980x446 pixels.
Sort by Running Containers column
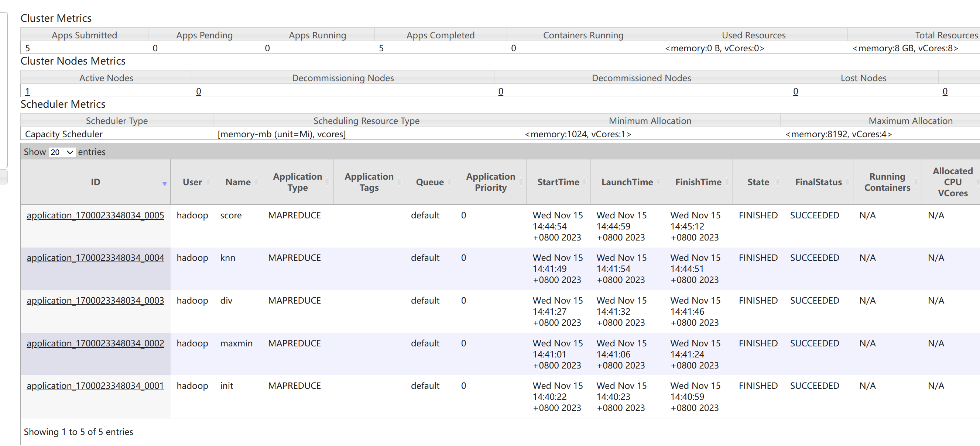coord(887,182)
